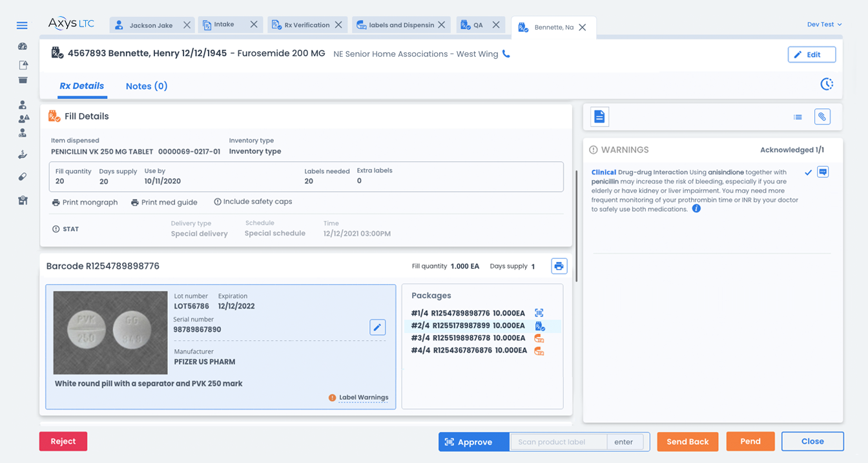Open the attachments paperclip icon

tap(822, 117)
